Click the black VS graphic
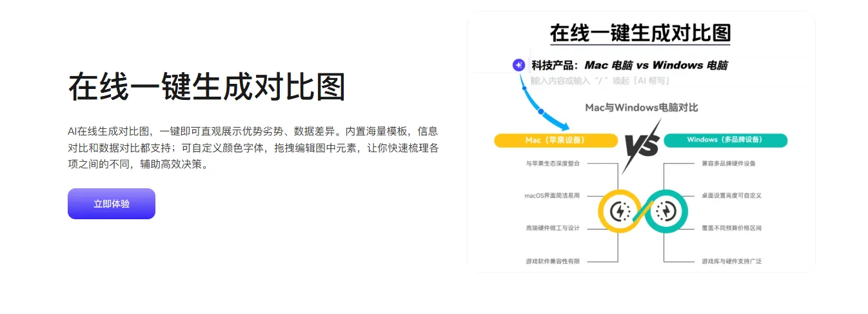Image resolution: width=868 pixels, height=314 pixels. (x=640, y=147)
